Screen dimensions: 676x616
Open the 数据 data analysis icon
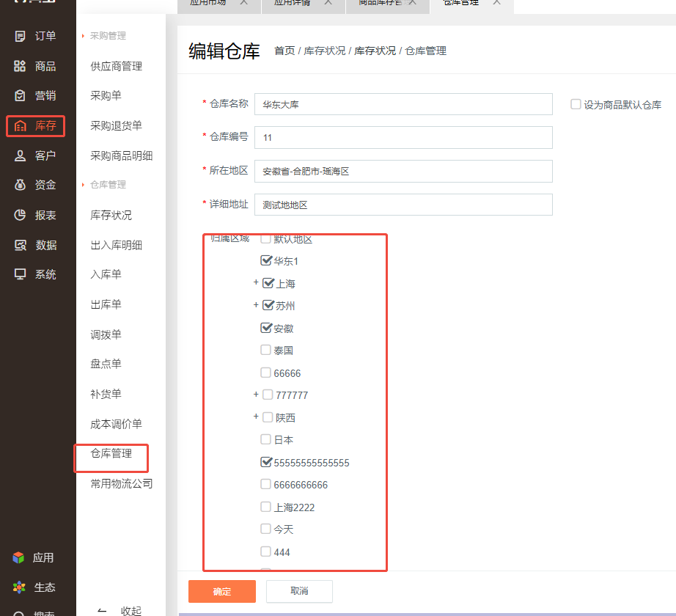pos(20,245)
